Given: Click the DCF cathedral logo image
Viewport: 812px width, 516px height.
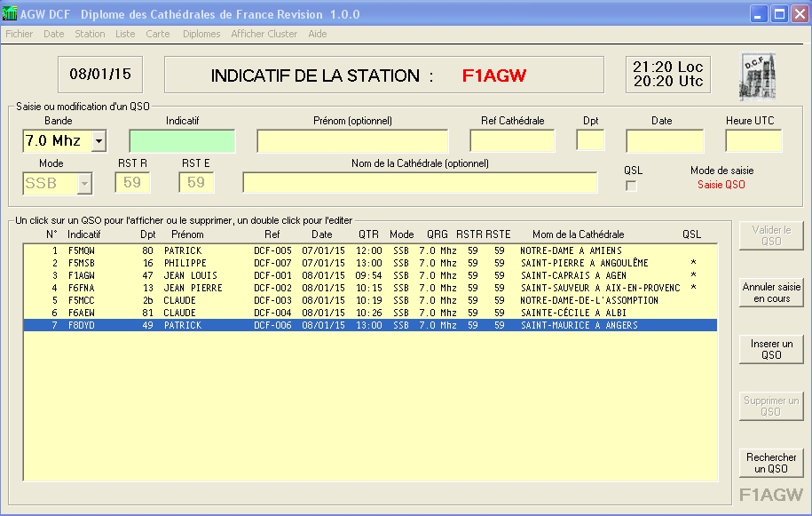Looking at the screenshot, I should coord(757,76).
